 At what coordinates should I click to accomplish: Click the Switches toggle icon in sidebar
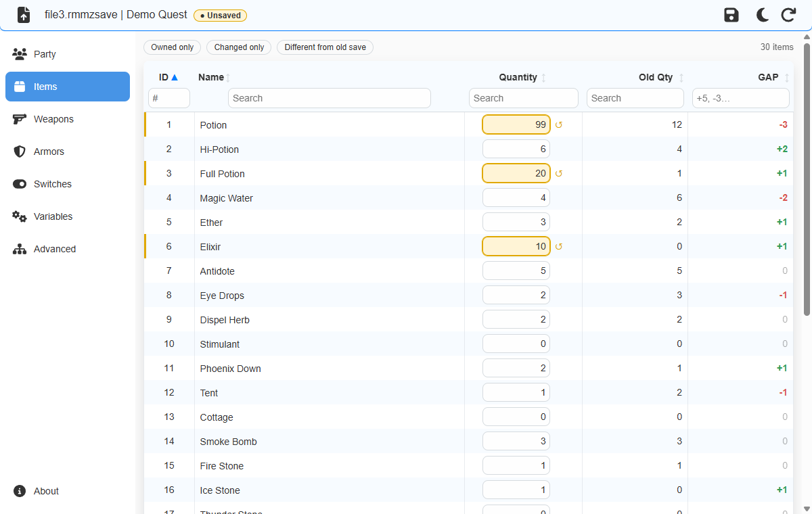pos(20,184)
